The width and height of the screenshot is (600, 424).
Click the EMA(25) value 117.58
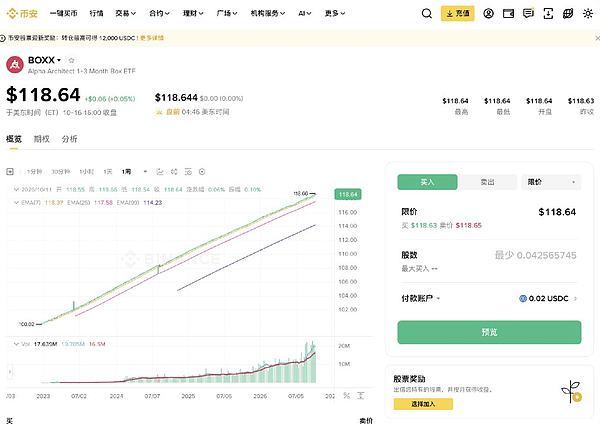(x=103, y=202)
